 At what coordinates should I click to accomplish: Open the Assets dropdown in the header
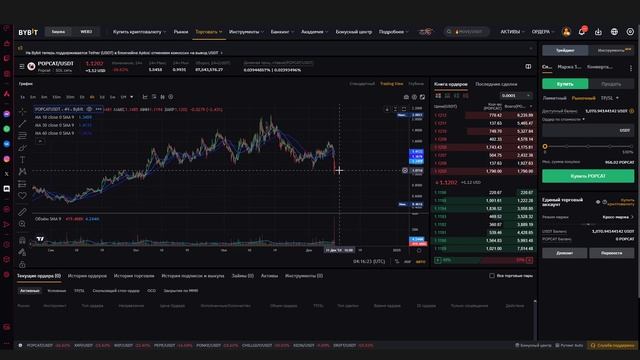(512, 32)
